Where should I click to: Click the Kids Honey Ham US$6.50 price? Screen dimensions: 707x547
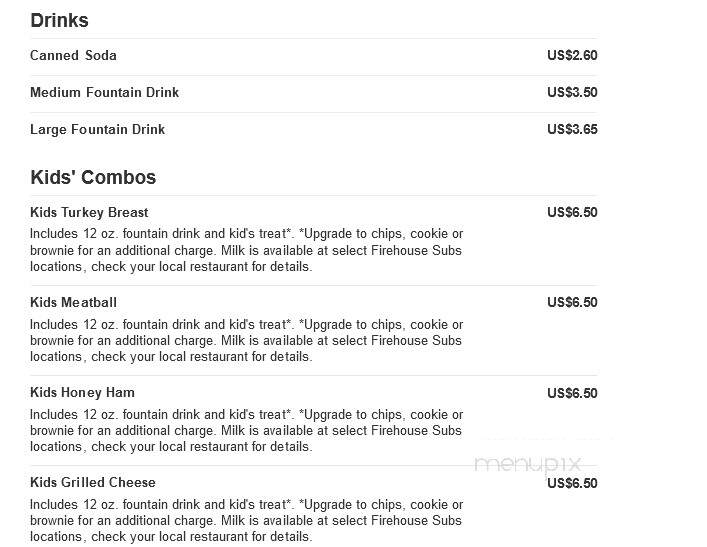click(572, 393)
